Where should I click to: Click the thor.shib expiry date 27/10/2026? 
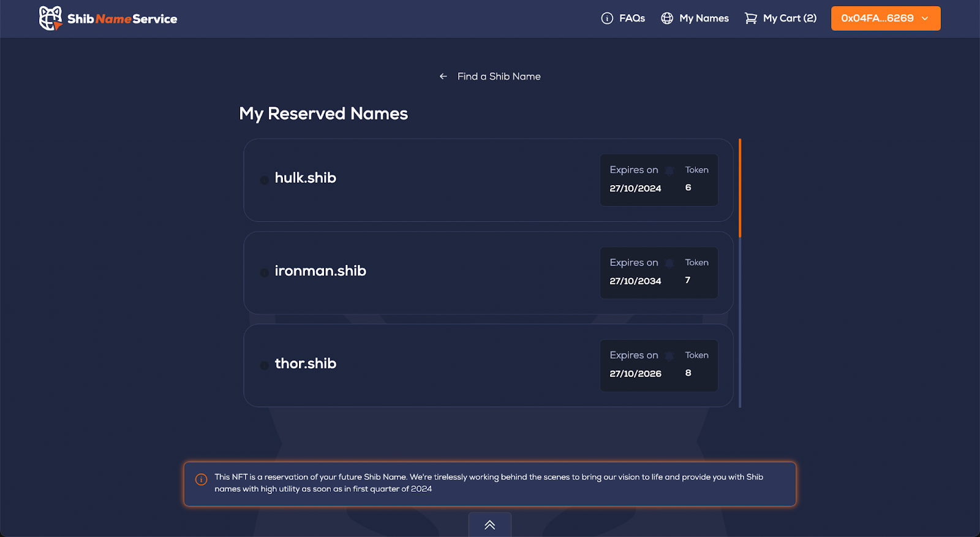point(635,373)
